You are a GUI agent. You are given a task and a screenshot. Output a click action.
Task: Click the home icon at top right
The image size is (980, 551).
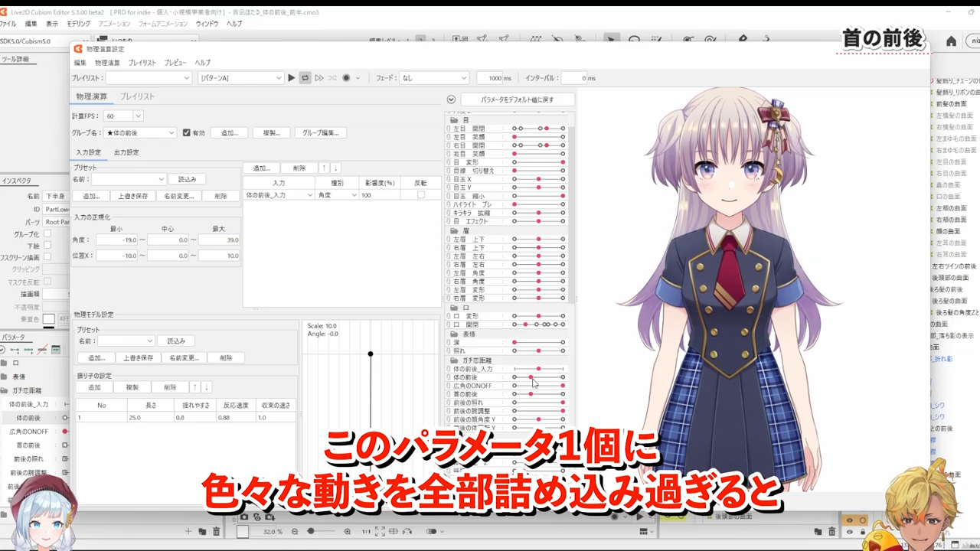click(x=951, y=41)
